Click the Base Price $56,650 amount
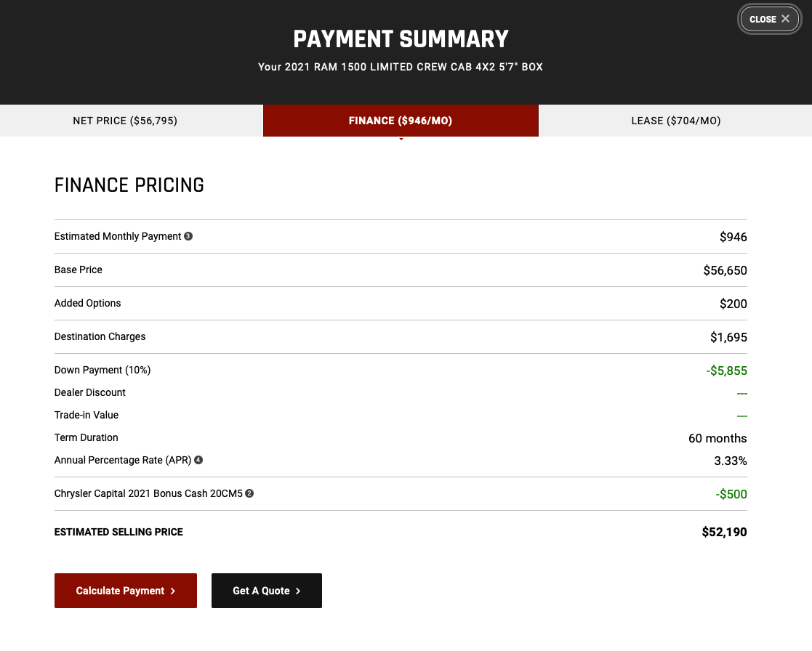 (x=725, y=270)
